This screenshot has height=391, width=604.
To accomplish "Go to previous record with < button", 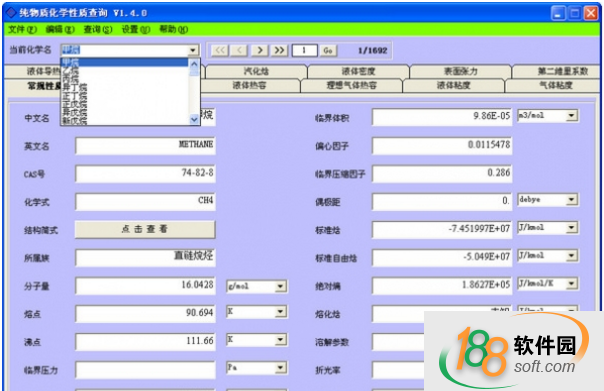I will pyautogui.click(x=240, y=50).
